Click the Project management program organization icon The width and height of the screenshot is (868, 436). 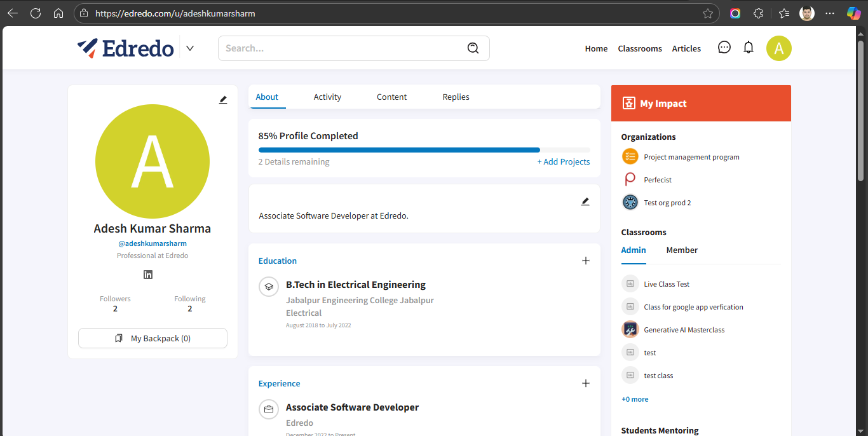point(630,156)
